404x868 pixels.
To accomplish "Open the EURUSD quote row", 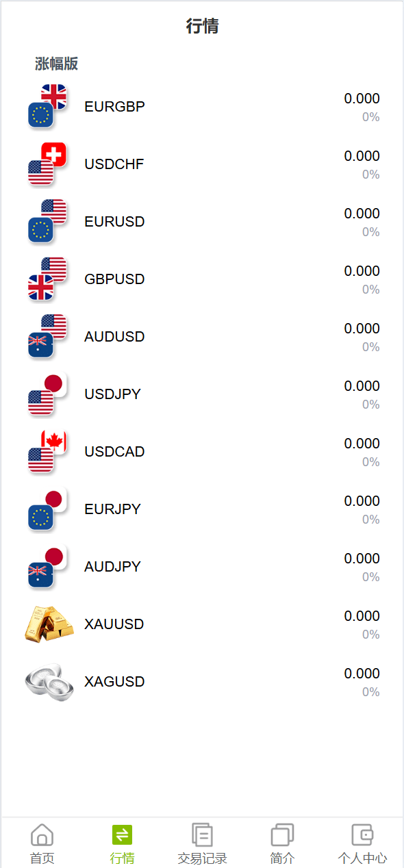I will (202, 222).
